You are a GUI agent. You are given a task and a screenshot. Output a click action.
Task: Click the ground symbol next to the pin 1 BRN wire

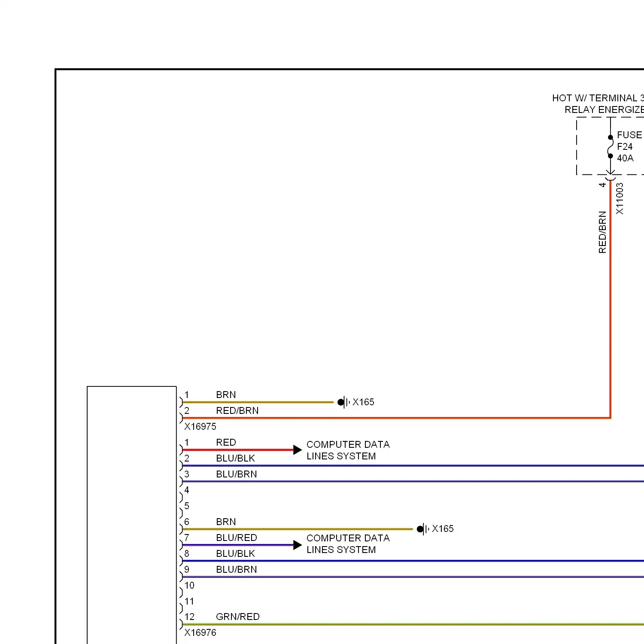[343, 402]
